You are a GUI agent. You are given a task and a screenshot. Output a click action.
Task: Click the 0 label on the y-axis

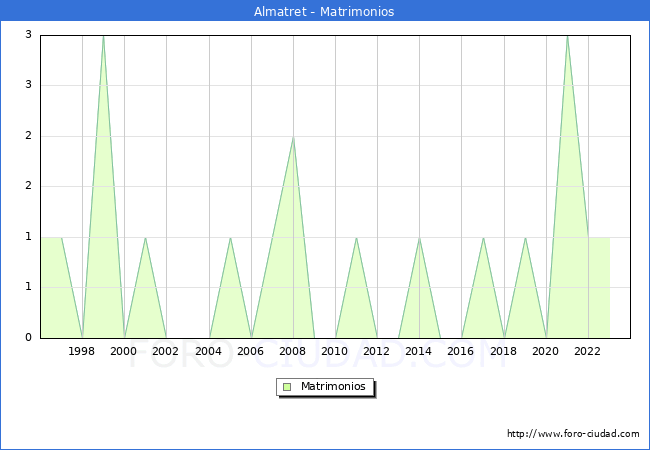click(29, 338)
